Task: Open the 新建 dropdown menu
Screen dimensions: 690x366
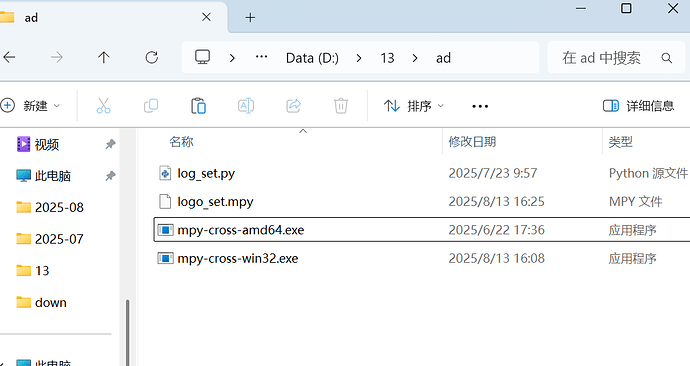Action: [x=31, y=106]
